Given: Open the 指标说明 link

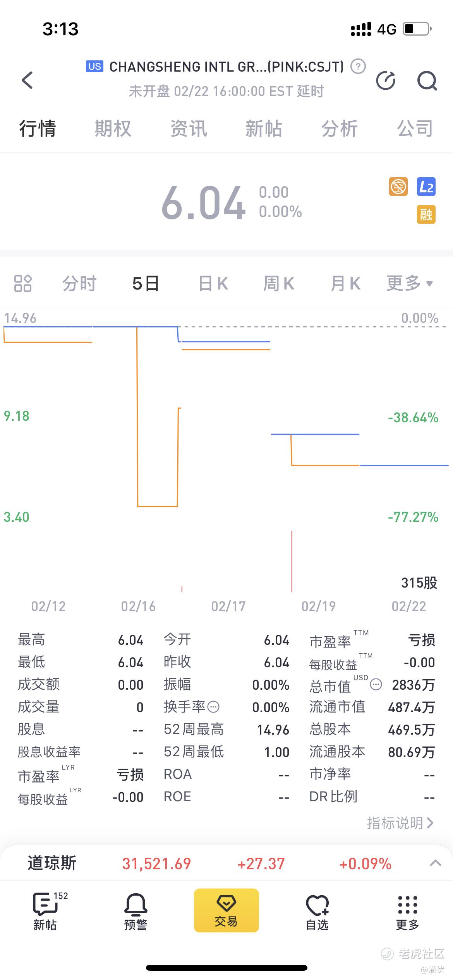Looking at the screenshot, I should pos(400,823).
